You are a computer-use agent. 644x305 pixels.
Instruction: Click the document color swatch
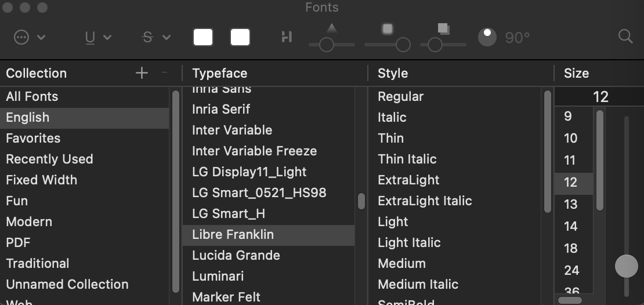(240, 37)
